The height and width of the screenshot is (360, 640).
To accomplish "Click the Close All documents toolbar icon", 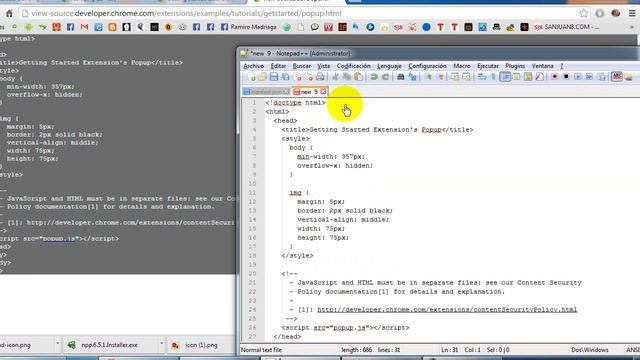I will point(309,77).
